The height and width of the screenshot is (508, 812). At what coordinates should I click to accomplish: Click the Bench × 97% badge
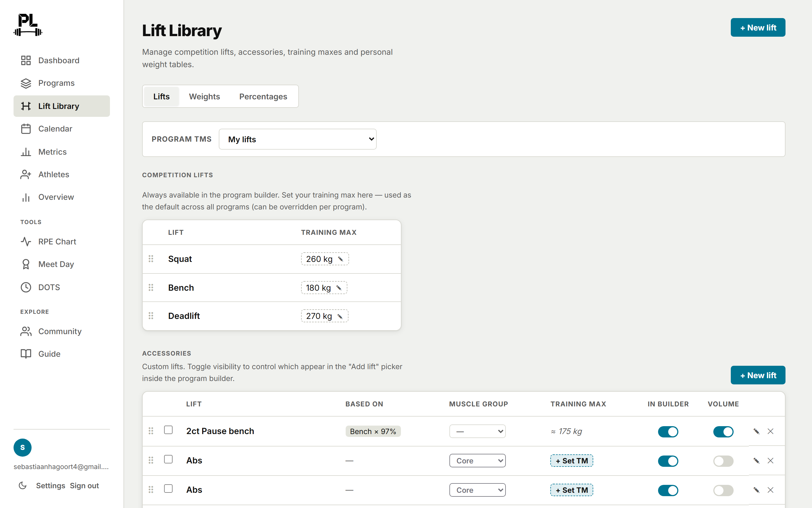click(x=373, y=432)
